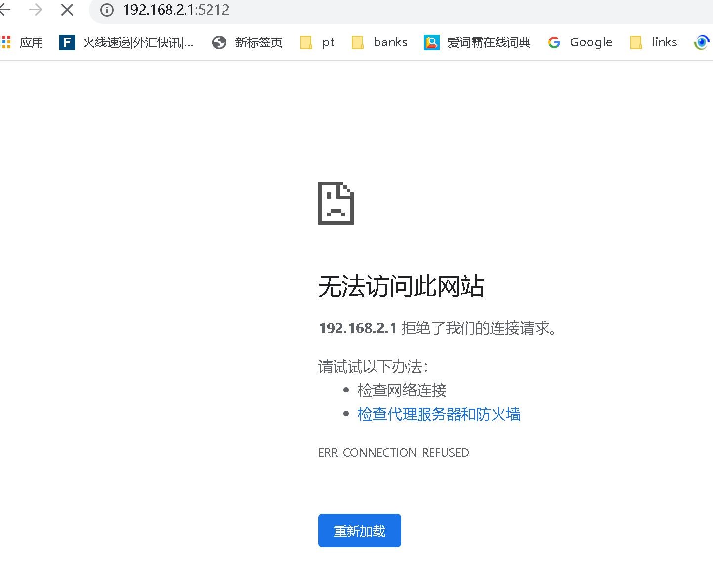Click the 爱词霸 bookmark favicon
Image resolution: width=713 pixels, height=588 pixels.
(432, 43)
